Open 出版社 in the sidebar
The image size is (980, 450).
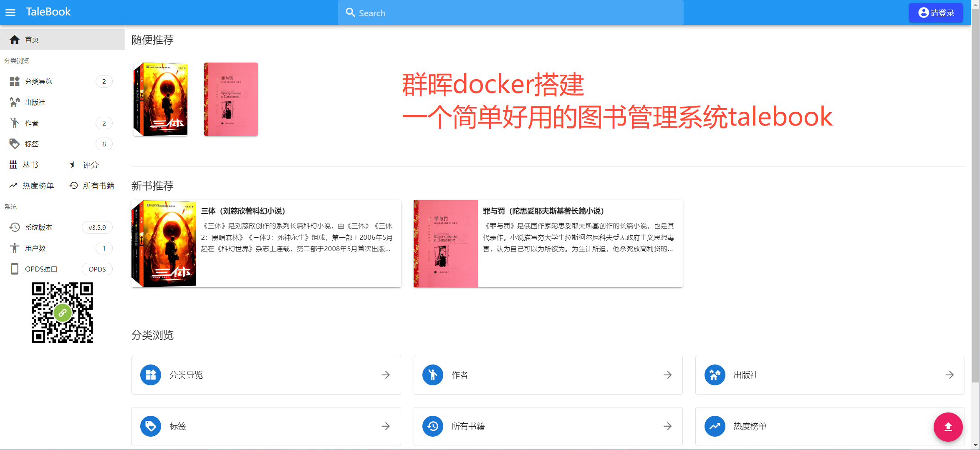pyautogui.click(x=62, y=102)
